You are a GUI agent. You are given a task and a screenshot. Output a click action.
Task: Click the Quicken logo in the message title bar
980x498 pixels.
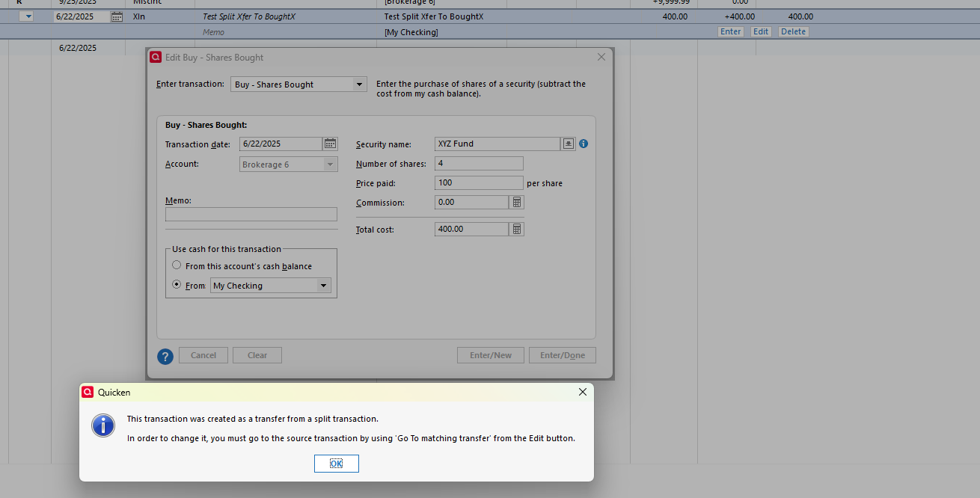[x=88, y=392]
